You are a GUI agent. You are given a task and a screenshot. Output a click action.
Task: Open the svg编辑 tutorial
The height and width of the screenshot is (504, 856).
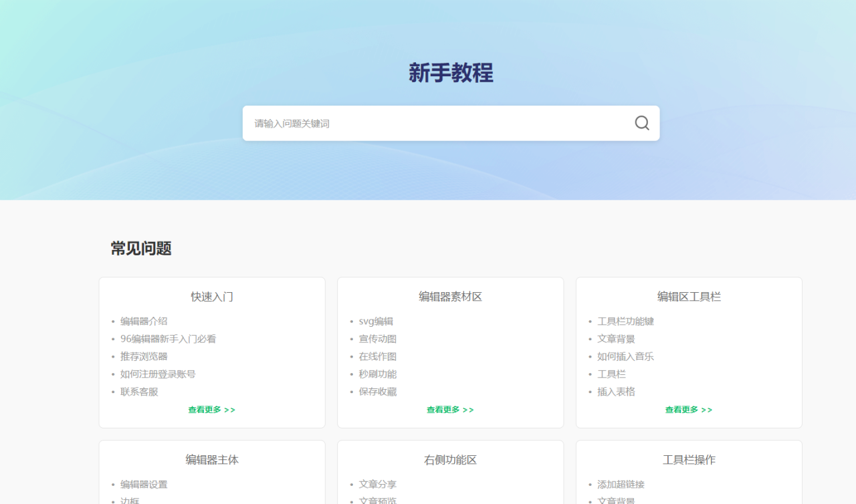click(376, 322)
